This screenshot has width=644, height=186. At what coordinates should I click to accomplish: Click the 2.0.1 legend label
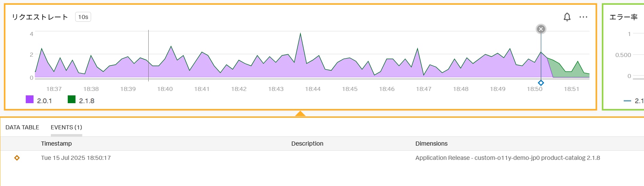44,101
